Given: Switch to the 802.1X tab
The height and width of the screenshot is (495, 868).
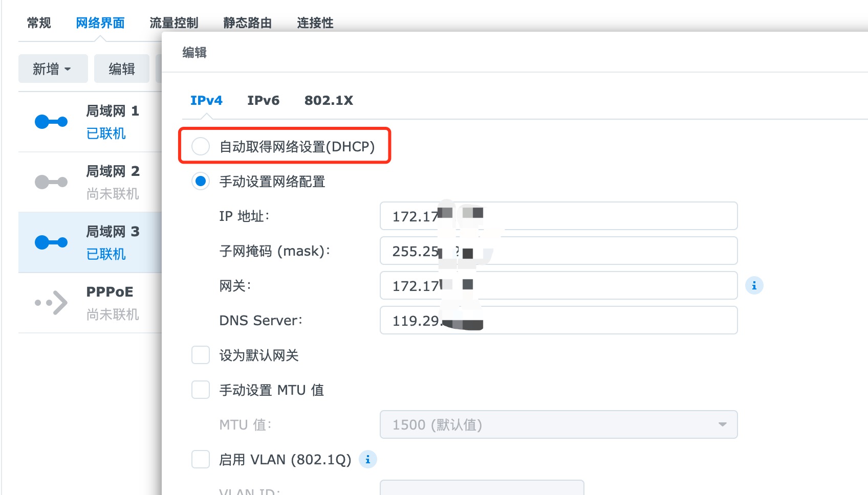Looking at the screenshot, I should (x=329, y=100).
